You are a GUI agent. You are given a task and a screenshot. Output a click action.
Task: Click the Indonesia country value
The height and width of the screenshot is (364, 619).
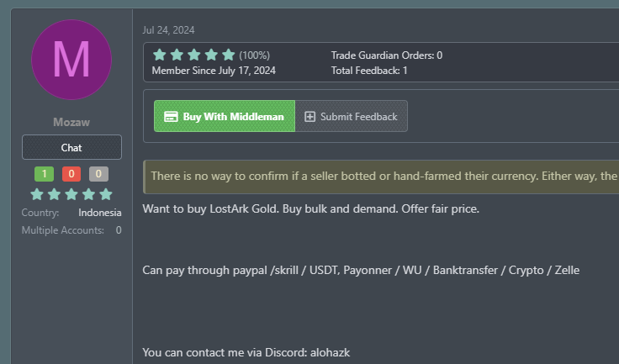pos(100,213)
